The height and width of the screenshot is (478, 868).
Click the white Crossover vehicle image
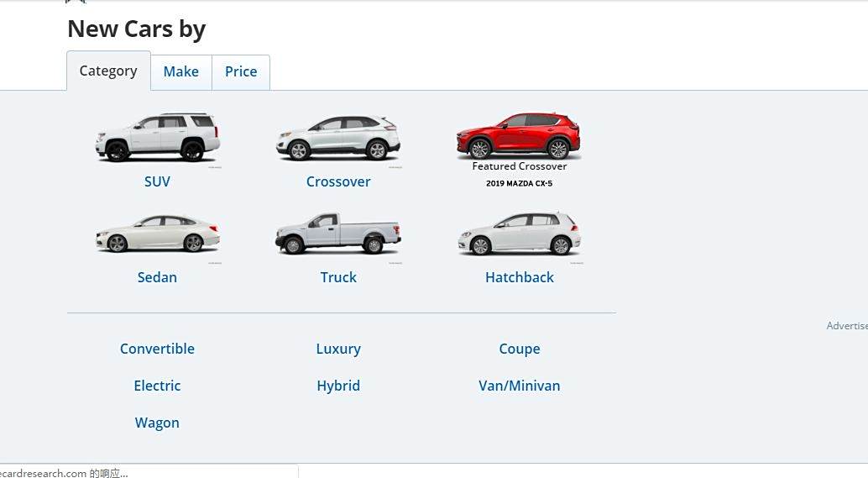(338, 138)
